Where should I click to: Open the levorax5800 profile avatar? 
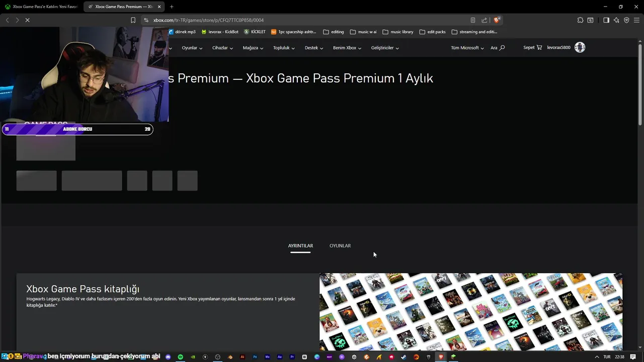coord(580,47)
